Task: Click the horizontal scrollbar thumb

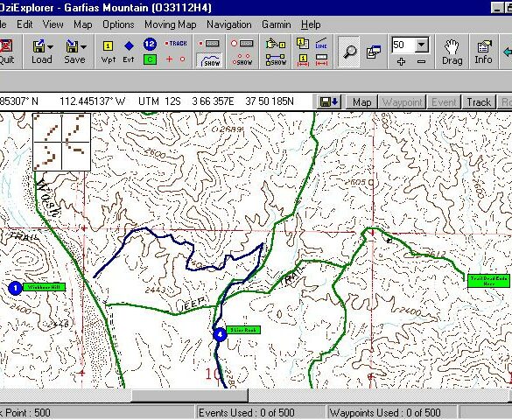Action: tap(190, 395)
